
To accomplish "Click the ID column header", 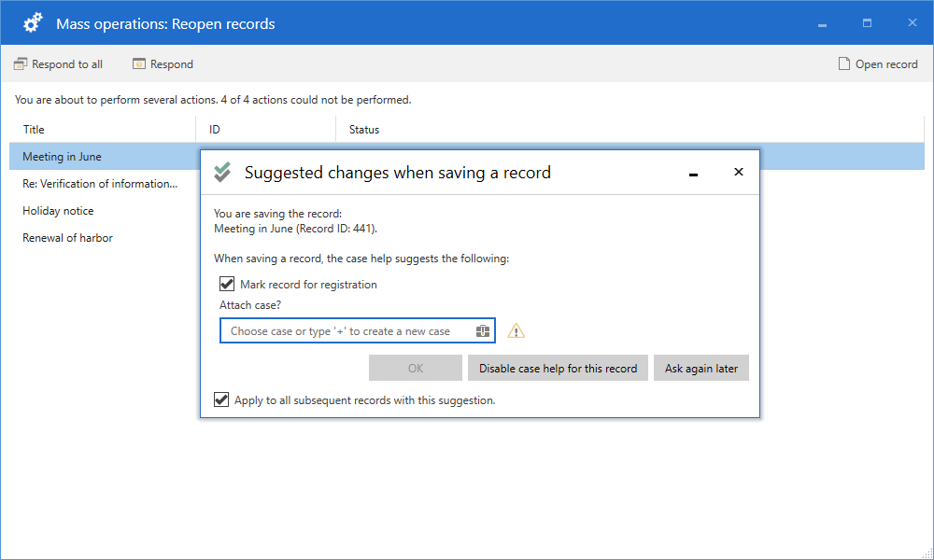I will click(x=215, y=130).
